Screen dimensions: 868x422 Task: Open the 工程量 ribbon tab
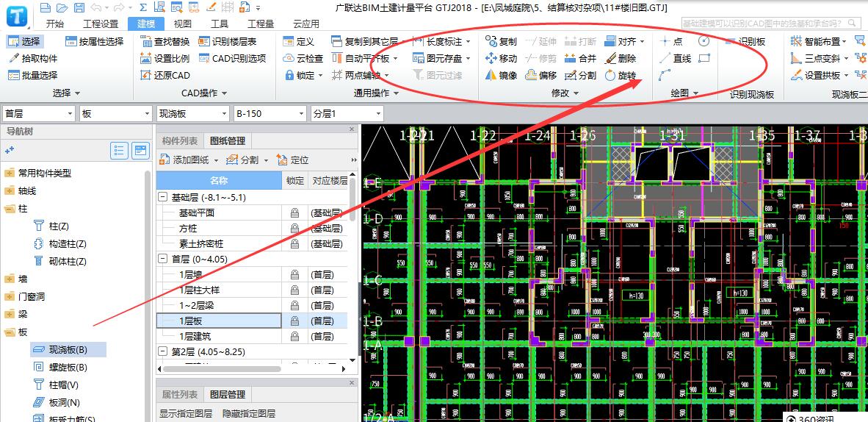(260, 24)
